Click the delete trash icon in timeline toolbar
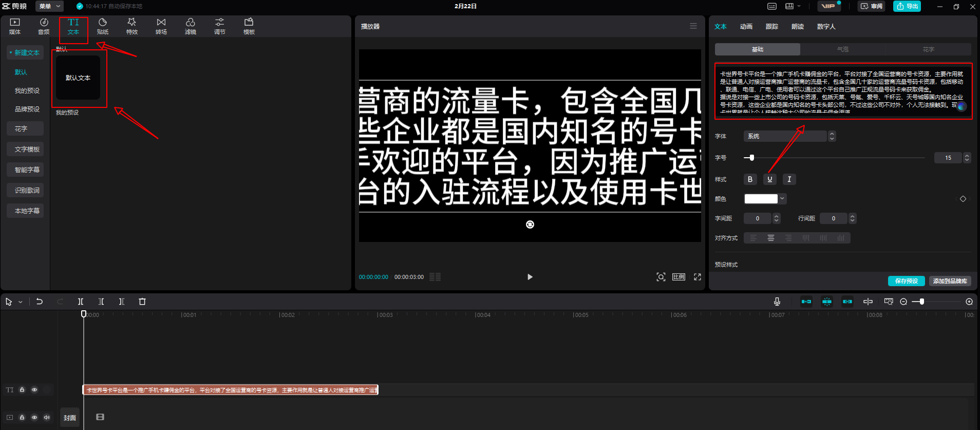Image resolution: width=980 pixels, height=430 pixels. click(x=142, y=302)
